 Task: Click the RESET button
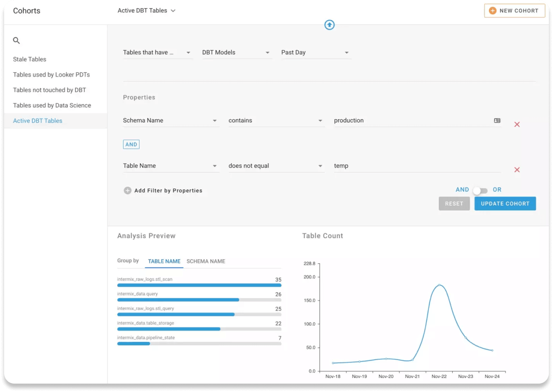click(454, 203)
